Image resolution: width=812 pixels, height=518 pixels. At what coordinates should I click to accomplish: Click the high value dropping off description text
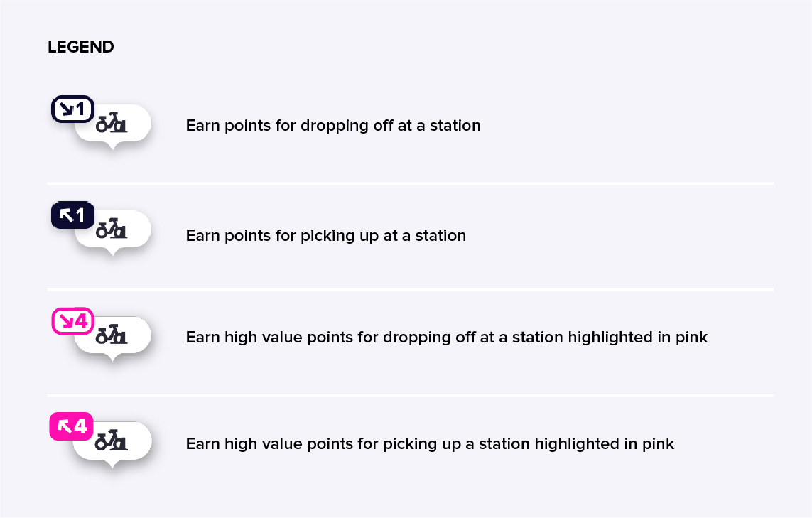[447, 337]
